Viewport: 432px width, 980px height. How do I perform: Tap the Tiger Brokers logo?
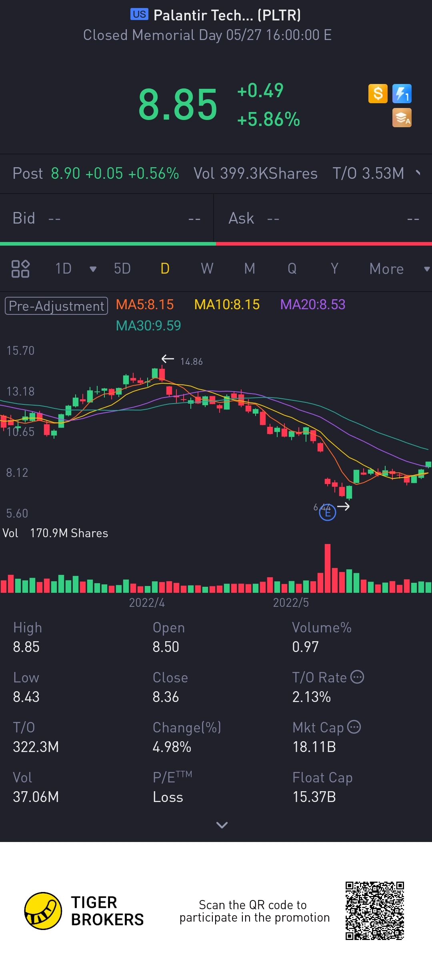84,911
